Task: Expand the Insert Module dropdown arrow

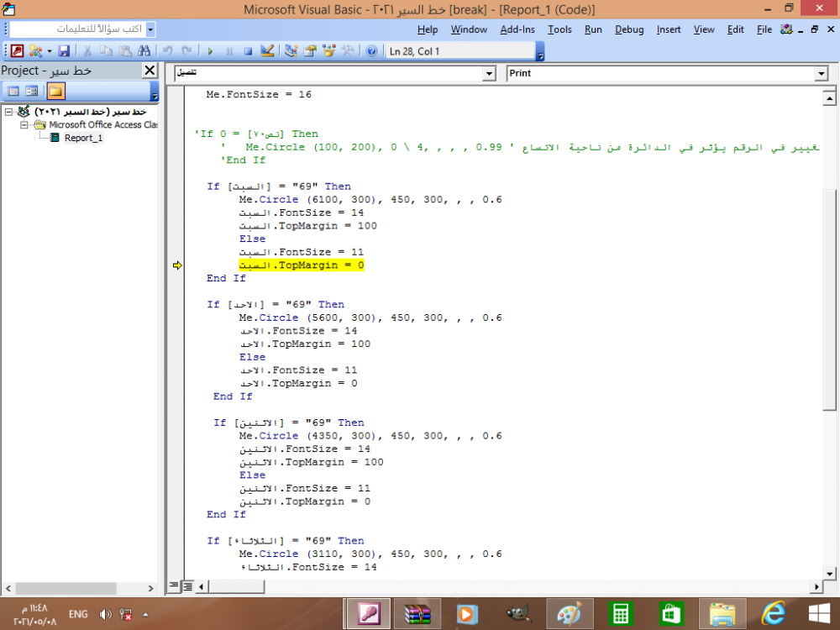Action: (50, 51)
